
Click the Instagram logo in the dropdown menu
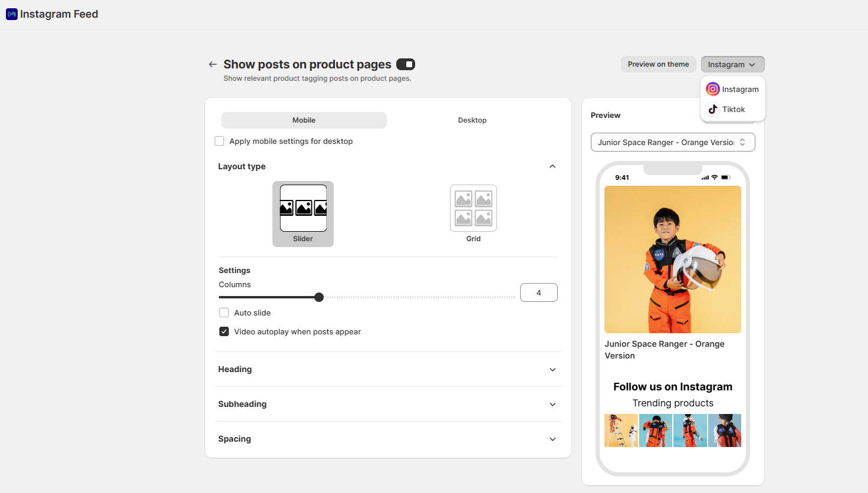pos(713,89)
